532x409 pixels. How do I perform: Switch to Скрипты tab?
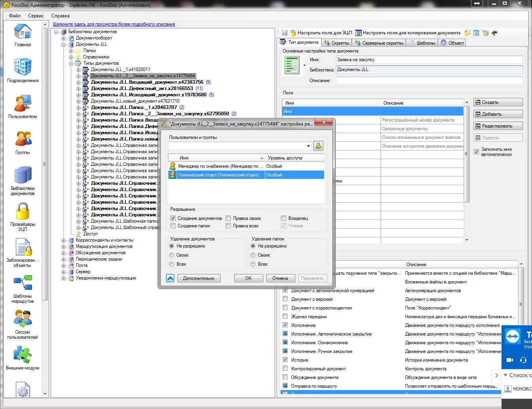[x=337, y=43]
